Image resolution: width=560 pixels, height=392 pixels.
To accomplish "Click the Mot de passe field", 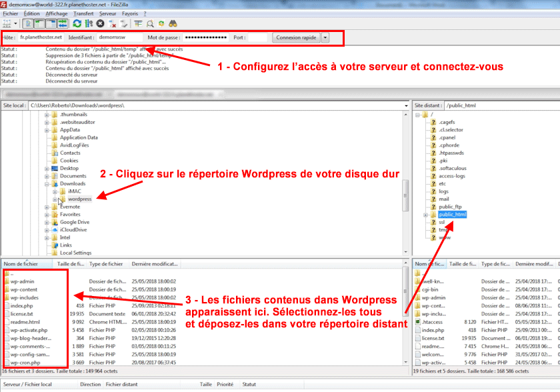I will coord(206,37).
